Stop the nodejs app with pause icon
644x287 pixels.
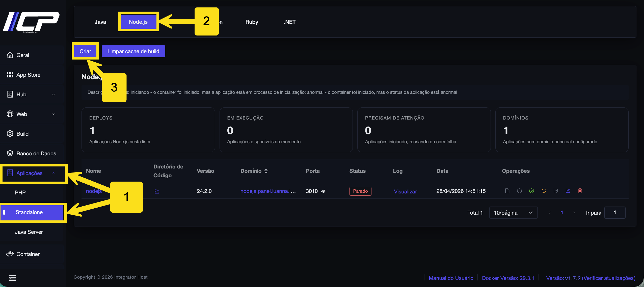coord(519,191)
